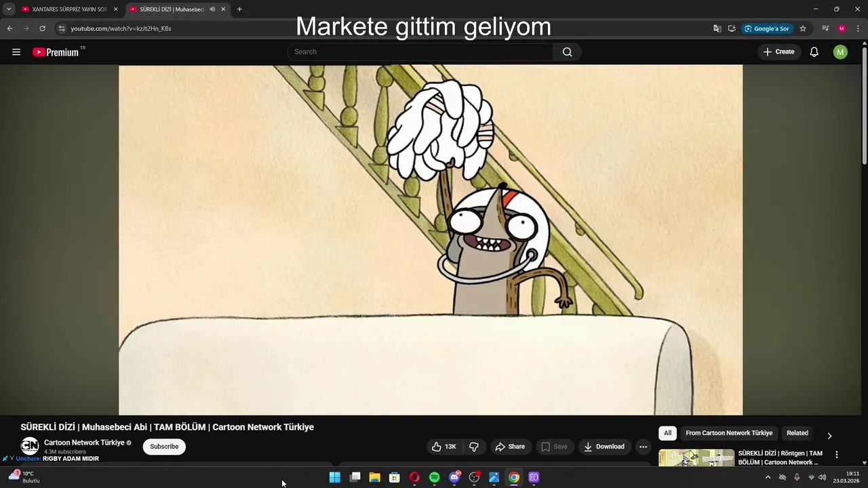Screen dimensions: 868x488
Task: Subscribe to Cartoon Network Türkiye
Action: [164, 447]
